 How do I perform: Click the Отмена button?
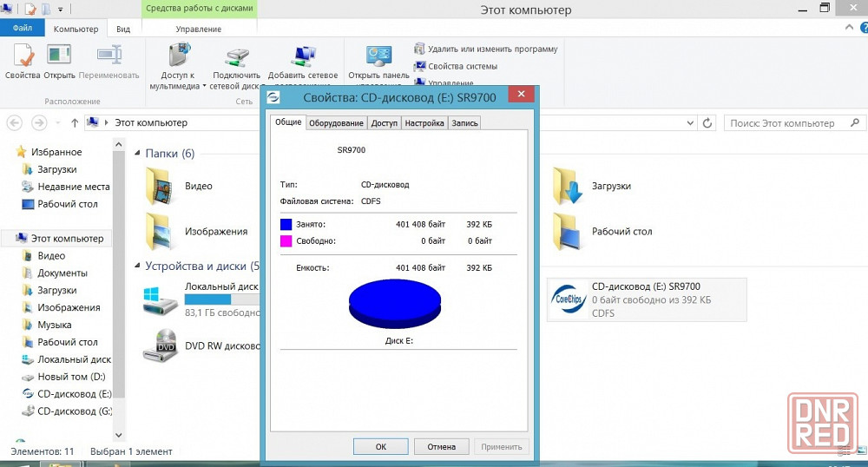tap(441, 447)
